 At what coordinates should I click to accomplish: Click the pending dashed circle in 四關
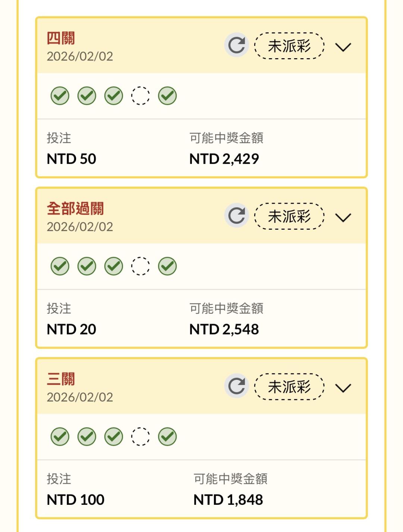140,96
